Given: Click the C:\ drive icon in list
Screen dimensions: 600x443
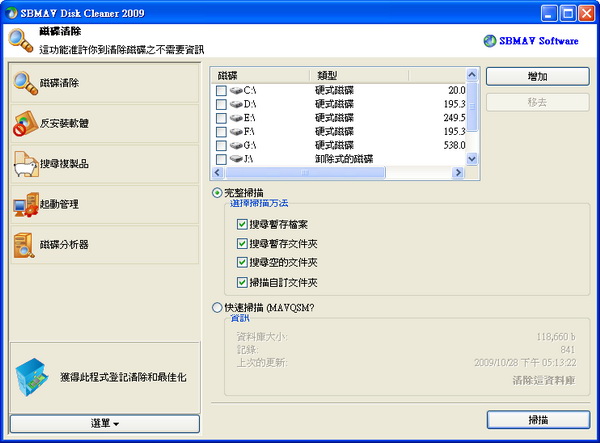Looking at the screenshot, I should [x=235, y=91].
